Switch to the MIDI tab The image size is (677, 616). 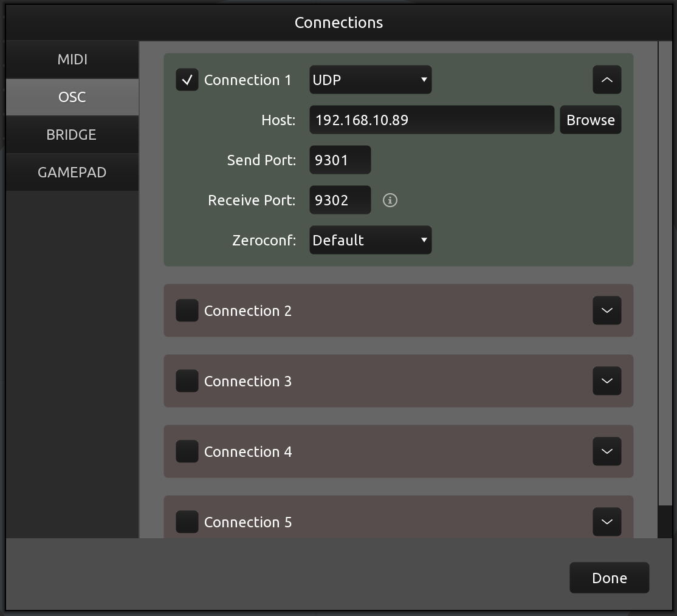pos(72,59)
